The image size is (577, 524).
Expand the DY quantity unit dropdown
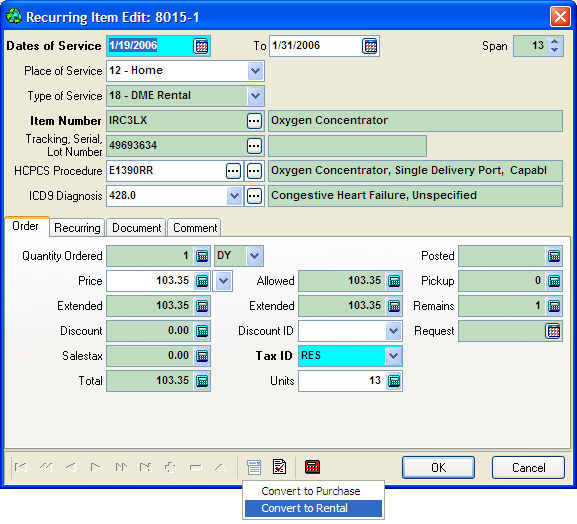255,256
